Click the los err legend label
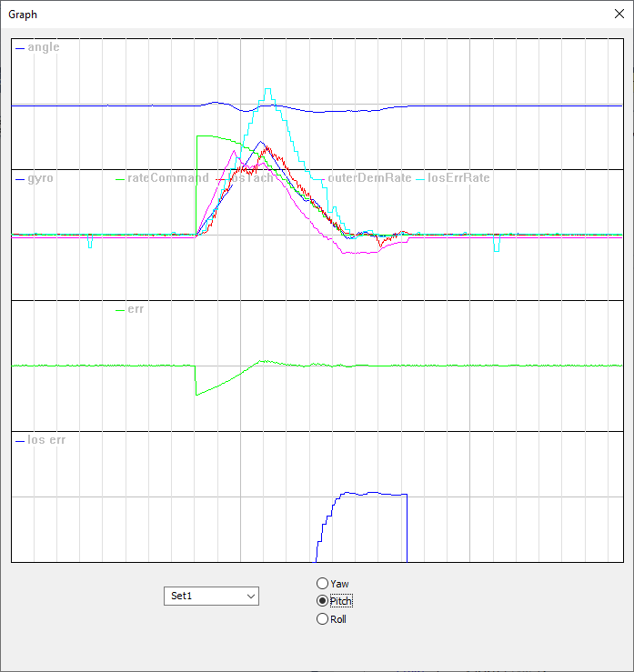 click(46, 440)
